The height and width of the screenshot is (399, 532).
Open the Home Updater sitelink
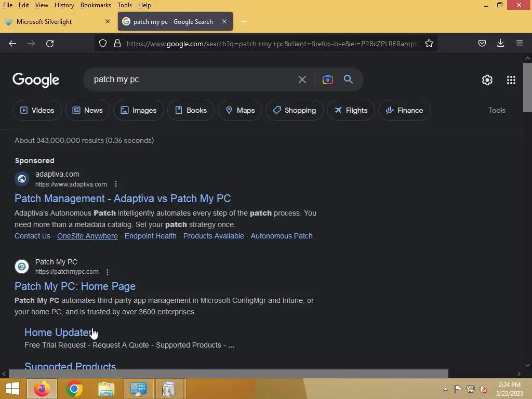tap(58, 332)
